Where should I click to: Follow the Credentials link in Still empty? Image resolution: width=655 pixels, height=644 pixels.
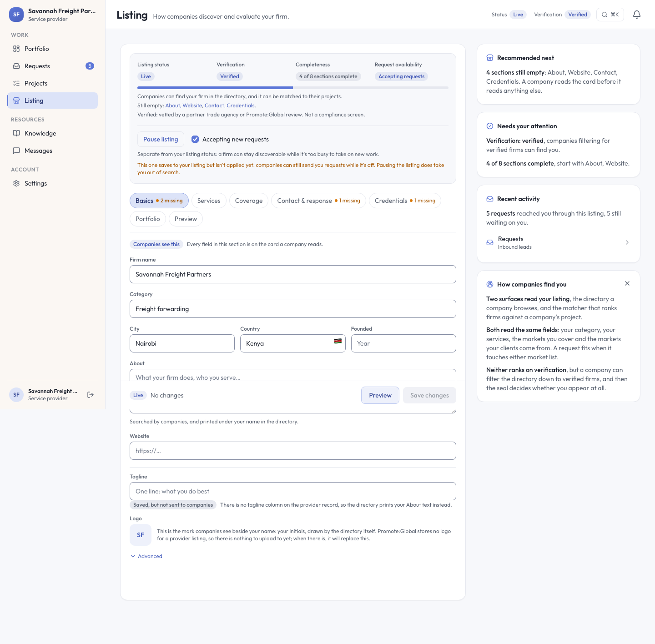[241, 106]
